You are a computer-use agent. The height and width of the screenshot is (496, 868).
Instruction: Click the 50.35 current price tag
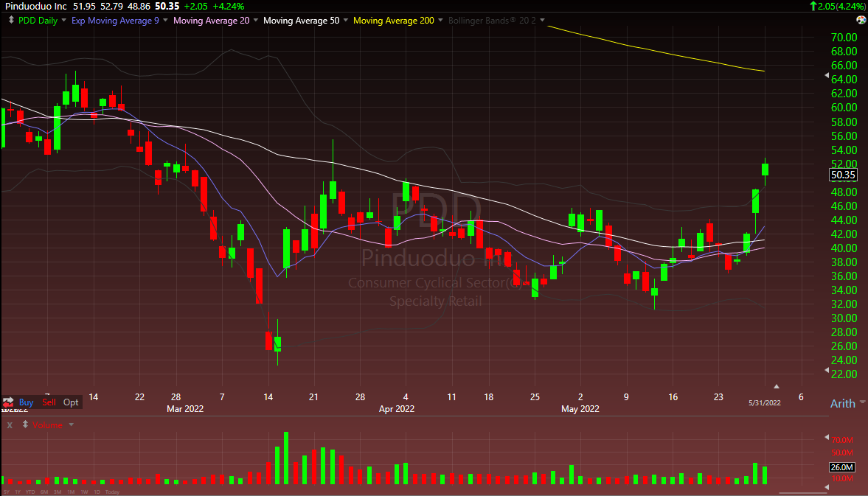tap(843, 175)
